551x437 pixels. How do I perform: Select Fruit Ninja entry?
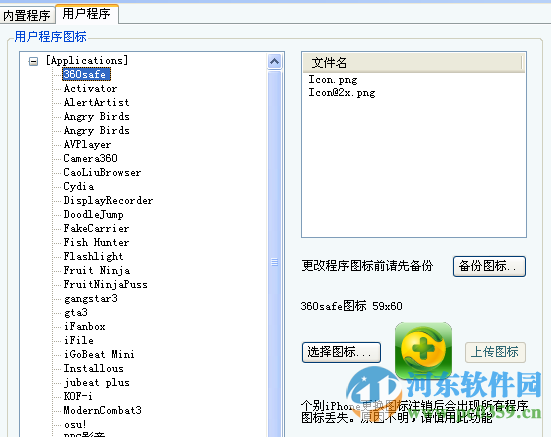point(97,270)
